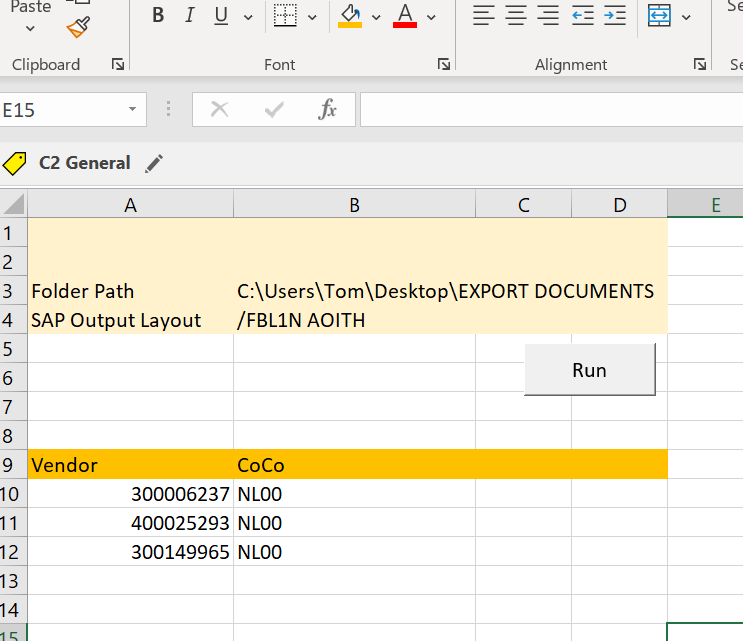The image size is (743, 641).
Task: Apply red font color
Action: pos(405,16)
